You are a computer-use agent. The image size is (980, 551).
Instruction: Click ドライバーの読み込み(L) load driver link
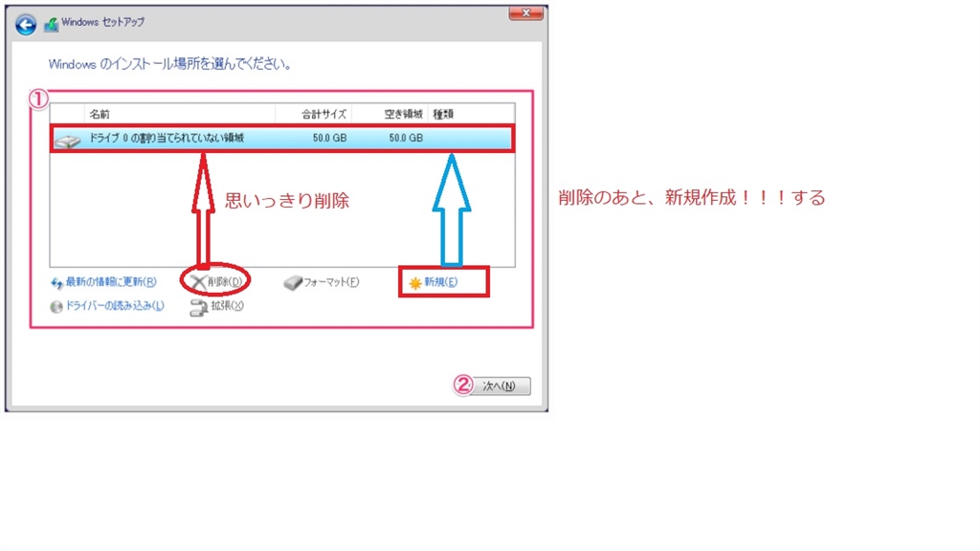coord(115,305)
